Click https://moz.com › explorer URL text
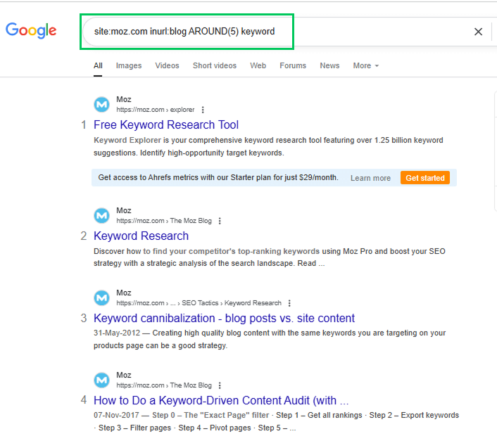Image resolution: width=497 pixels, height=448 pixels. coord(156,110)
